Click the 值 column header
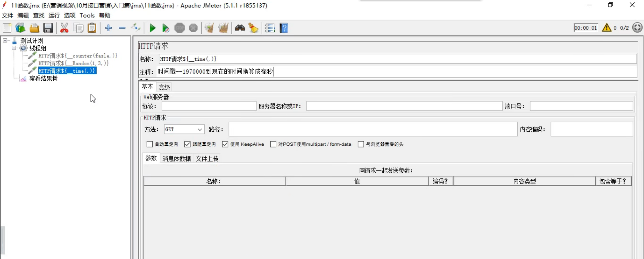 coord(357,181)
